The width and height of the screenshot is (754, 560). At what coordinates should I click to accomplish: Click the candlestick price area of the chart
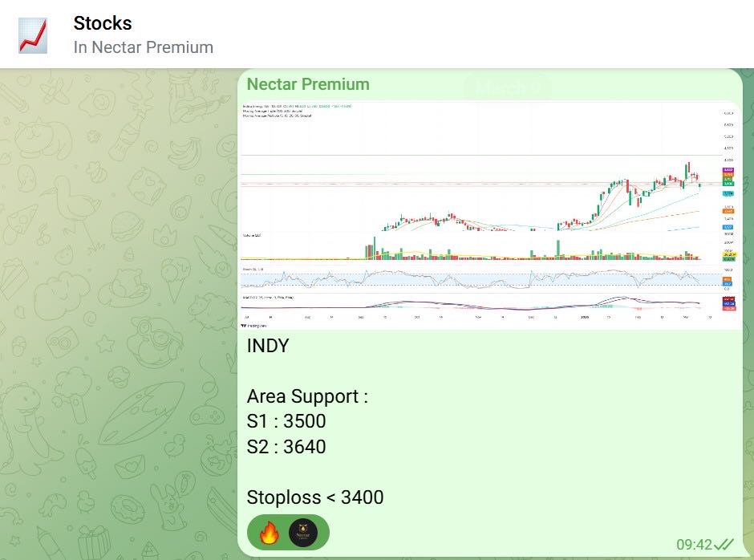[x=481, y=185]
